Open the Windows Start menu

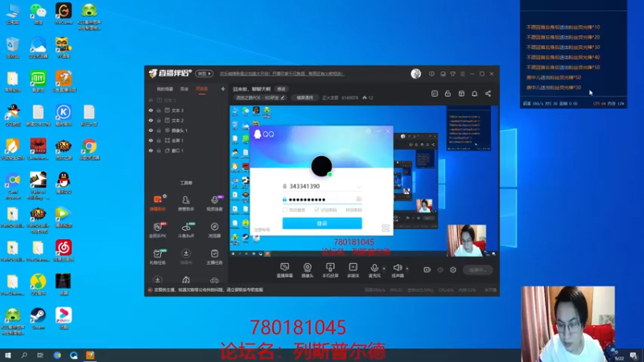coord(8,355)
